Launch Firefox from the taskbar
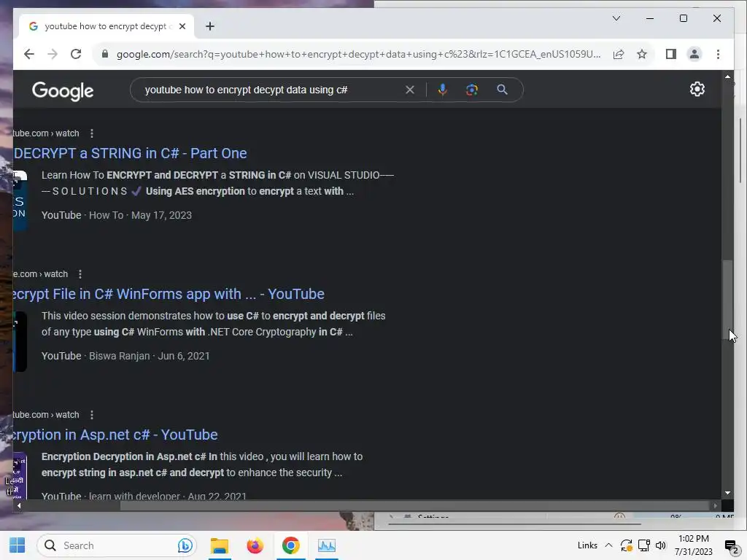 pyautogui.click(x=255, y=545)
